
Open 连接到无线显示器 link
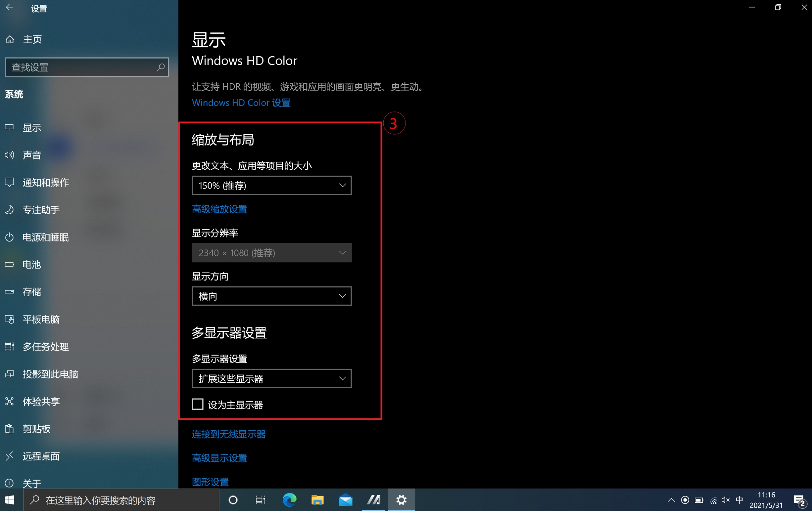[x=229, y=434]
